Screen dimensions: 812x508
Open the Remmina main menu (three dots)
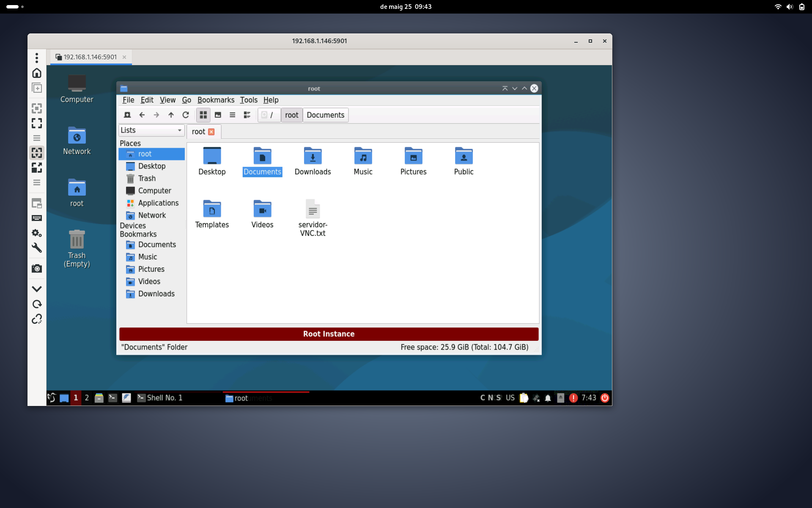[37, 58]
